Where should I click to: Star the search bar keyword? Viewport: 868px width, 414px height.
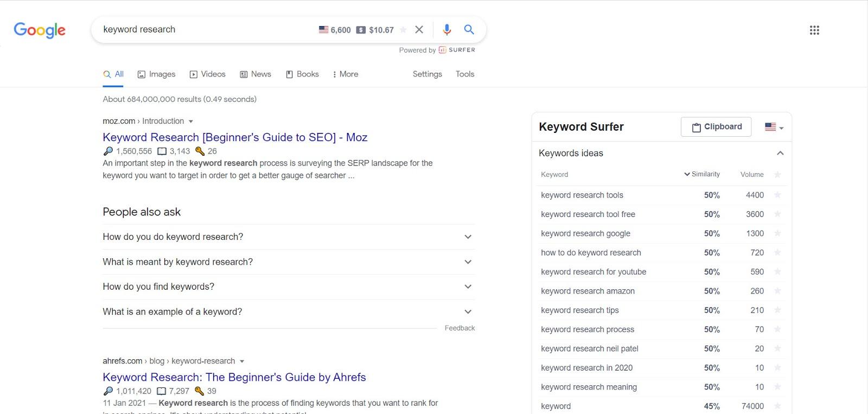(x=403, y=30)
